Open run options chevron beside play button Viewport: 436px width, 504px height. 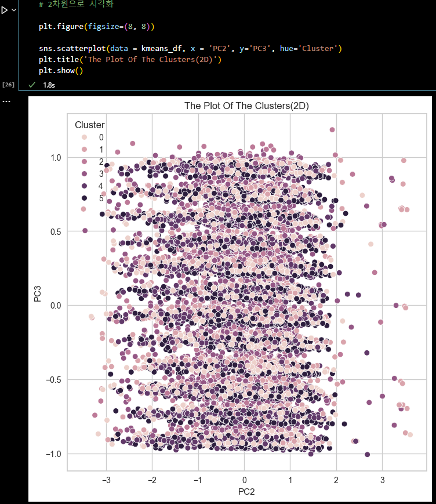point(14,10)
